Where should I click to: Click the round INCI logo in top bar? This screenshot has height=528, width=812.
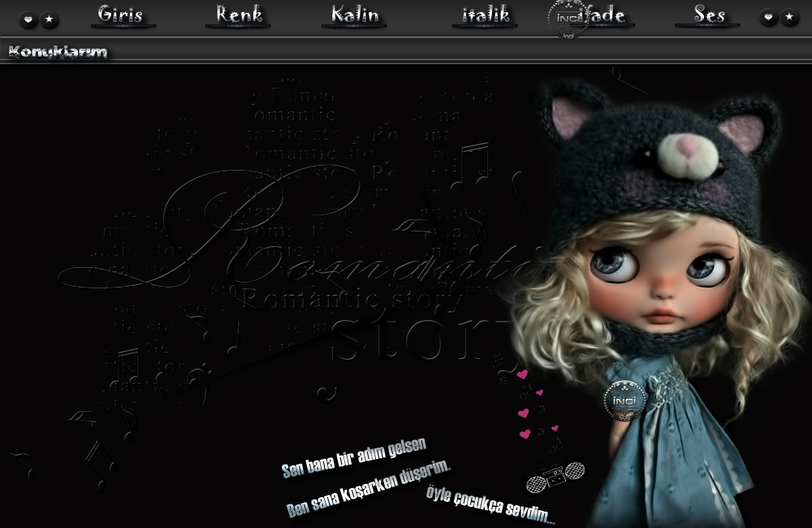pos(568,18)
